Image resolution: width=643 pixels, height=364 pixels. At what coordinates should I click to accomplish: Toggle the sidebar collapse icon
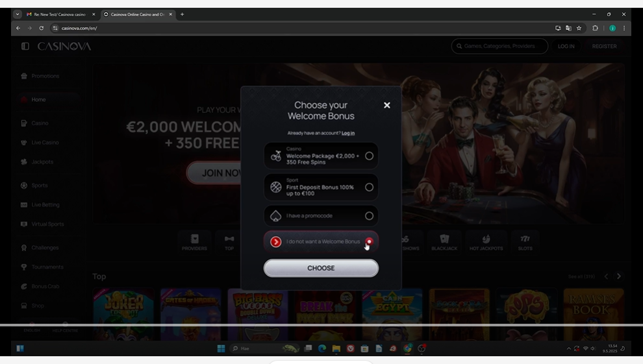point(25,46)
